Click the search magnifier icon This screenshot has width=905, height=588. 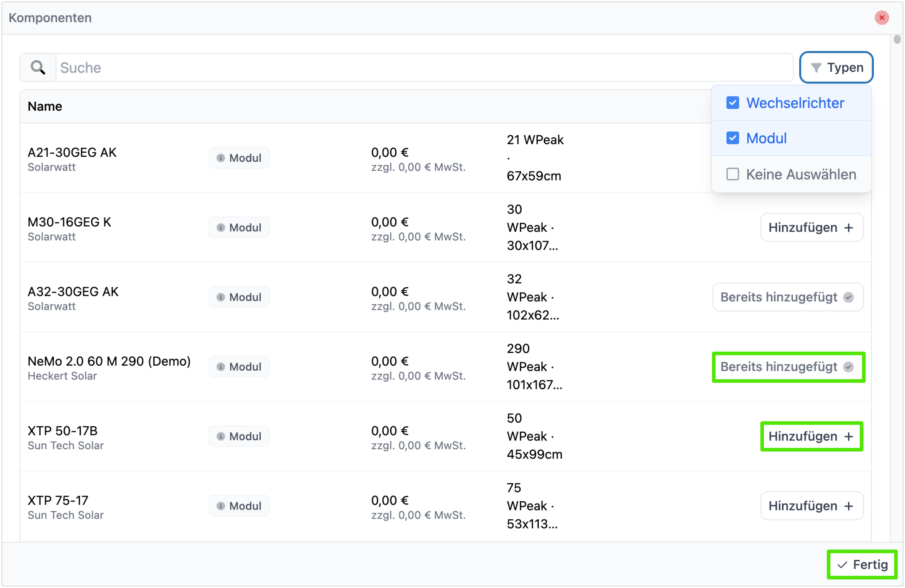[38, 68]
